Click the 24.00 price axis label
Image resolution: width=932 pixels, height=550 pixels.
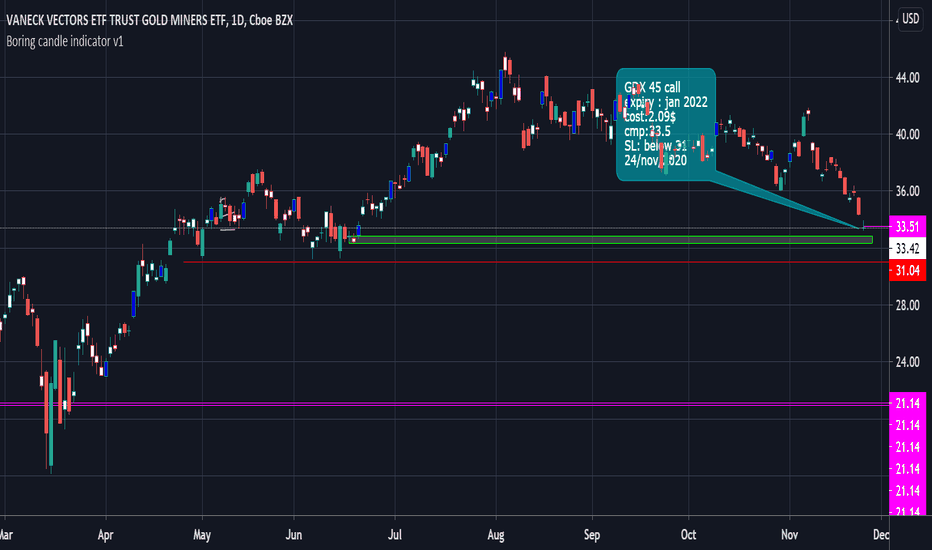pos(908,362)
